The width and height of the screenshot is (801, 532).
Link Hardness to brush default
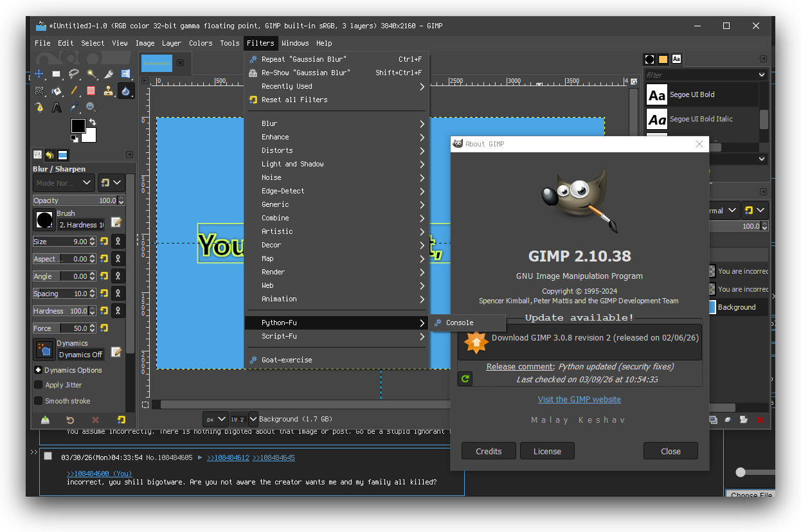point(118,311)
